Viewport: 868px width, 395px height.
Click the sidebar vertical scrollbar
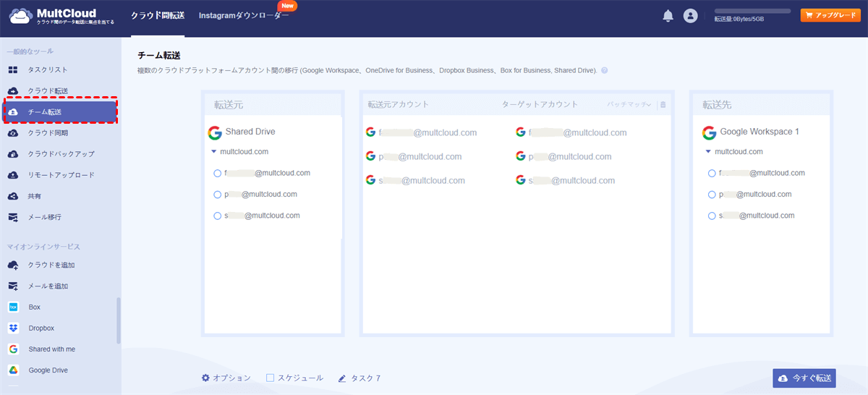119,320
